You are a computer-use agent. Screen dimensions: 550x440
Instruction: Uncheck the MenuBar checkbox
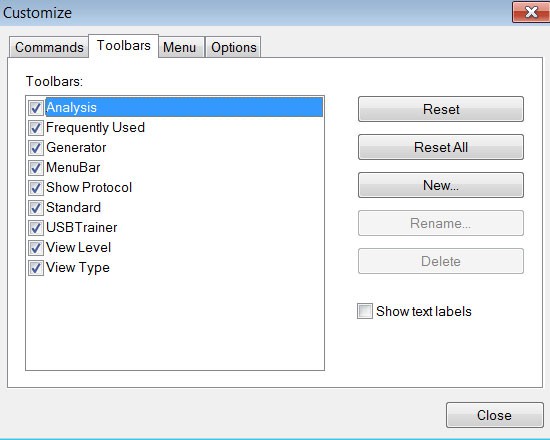[x=36, y=168]
